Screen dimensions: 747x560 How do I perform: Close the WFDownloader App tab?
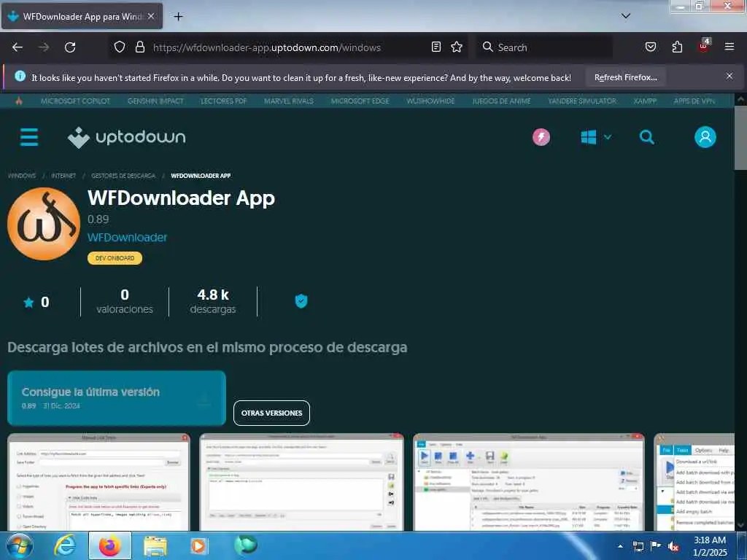[x=151, y=16]
